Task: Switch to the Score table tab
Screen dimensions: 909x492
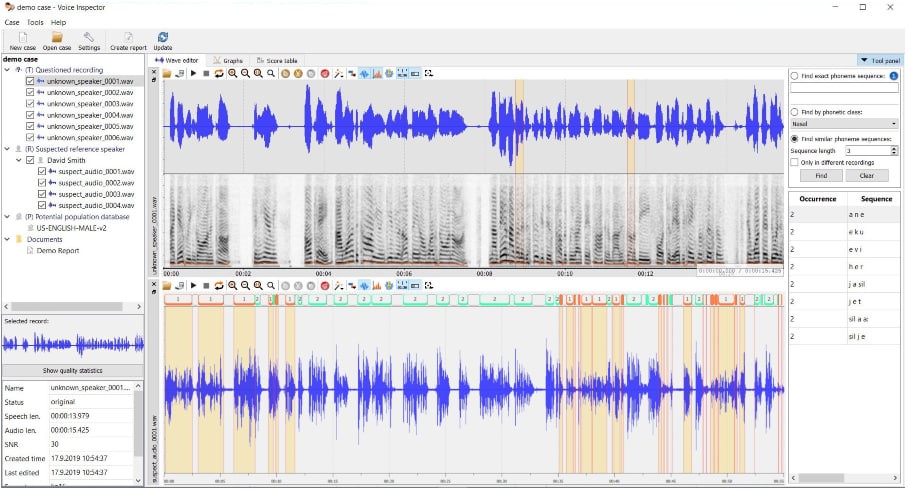Action: [x=277, y=60]
